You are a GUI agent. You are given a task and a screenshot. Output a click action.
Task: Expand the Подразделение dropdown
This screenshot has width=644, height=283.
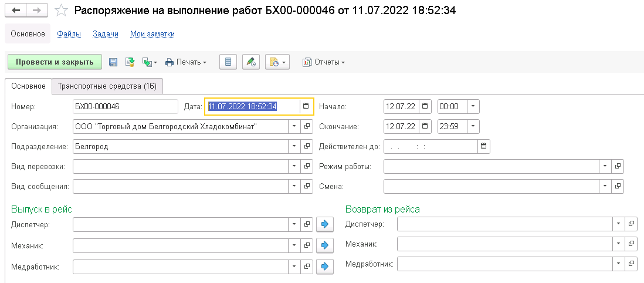(293, 146)
